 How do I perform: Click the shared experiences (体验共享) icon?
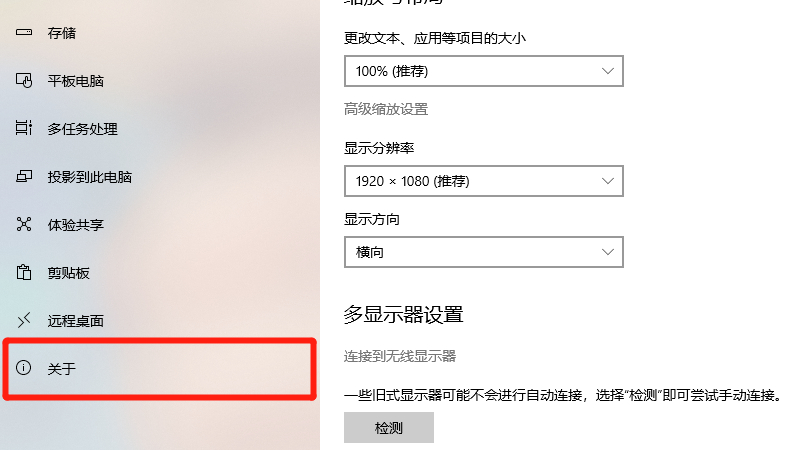coord(24,224)
